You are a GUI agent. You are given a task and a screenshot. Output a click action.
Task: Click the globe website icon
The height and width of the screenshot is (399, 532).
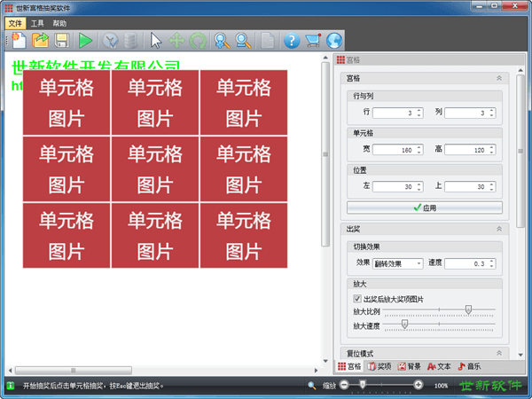333,40
